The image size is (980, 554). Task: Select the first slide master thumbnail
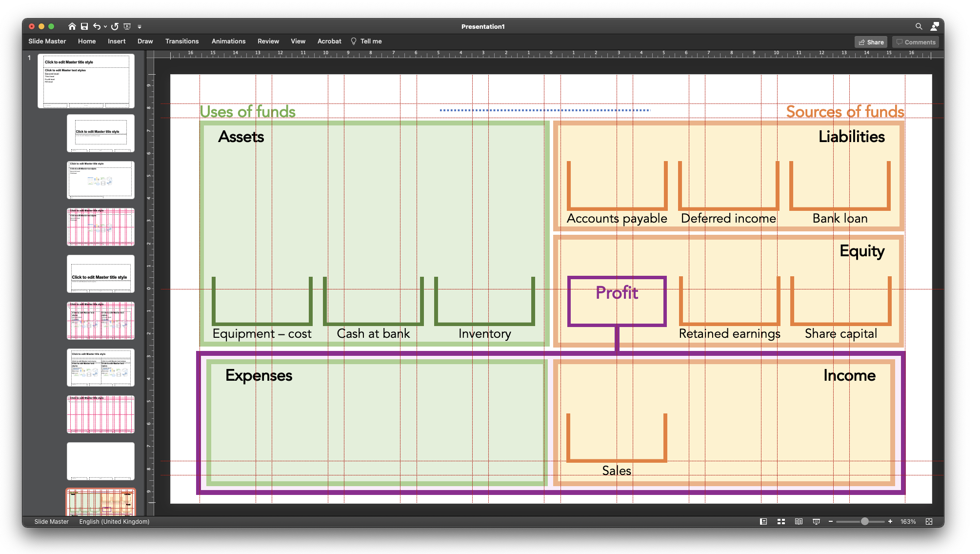click(x=86, y=81)
